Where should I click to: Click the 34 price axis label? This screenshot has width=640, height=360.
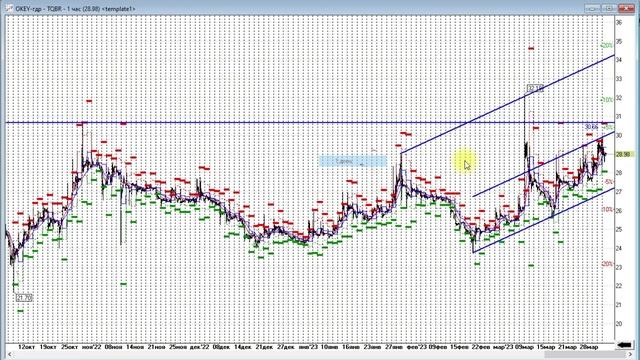[619, 60]
